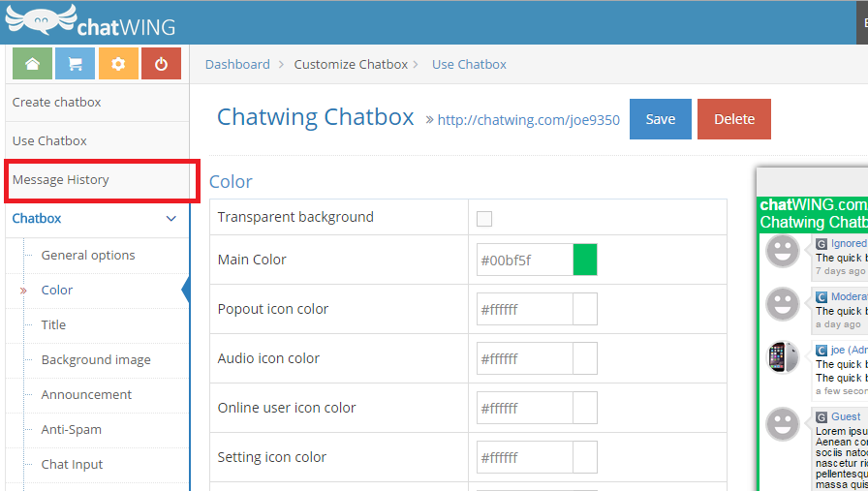The height and width of the screenshot is (491, 868).
Task: Click the 'Main Color' label
Action: point(252,260)
